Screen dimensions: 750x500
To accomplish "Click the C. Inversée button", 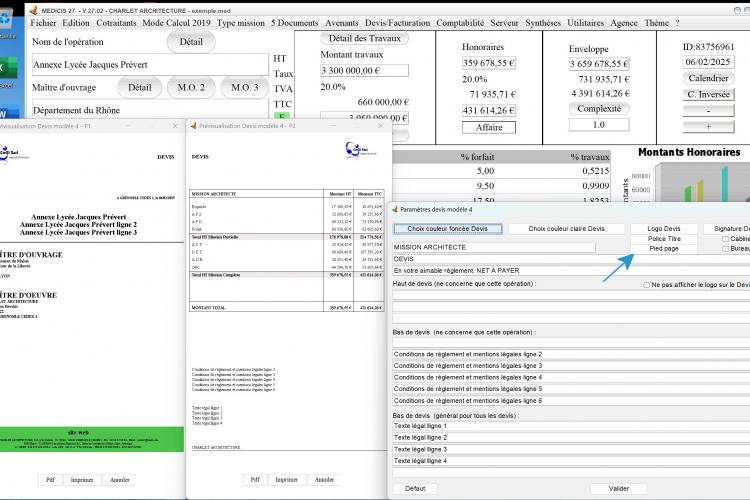I will [x=708, y=94].
